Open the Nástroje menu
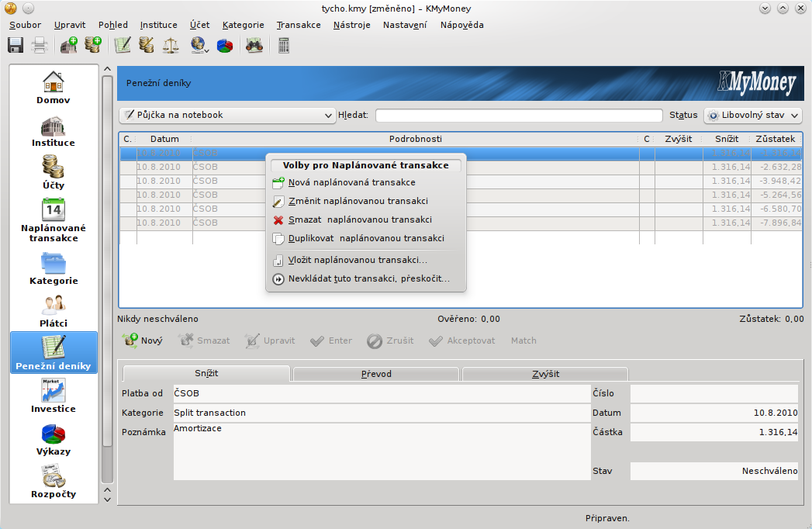Viewport: 812px width, 529px height. [x=351, y=25]
